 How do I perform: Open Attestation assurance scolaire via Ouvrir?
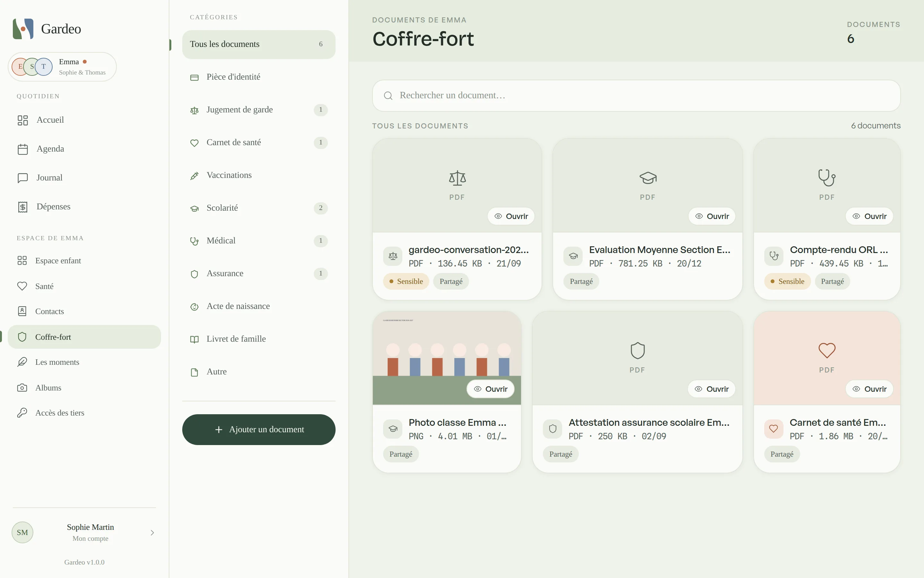point(711,389)
